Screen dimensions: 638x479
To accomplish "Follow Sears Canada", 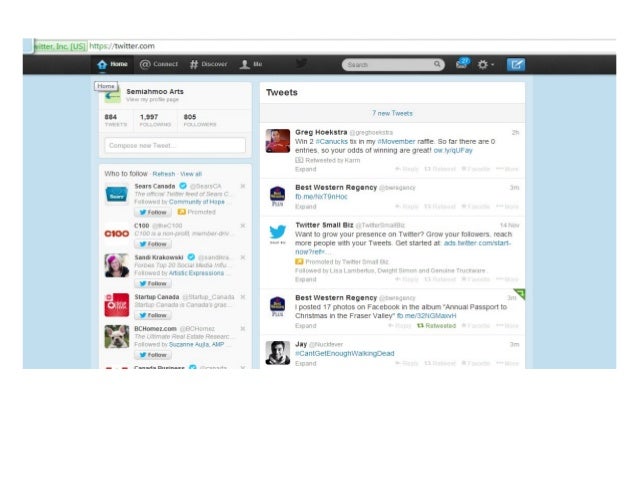I will tap(153, 212).
